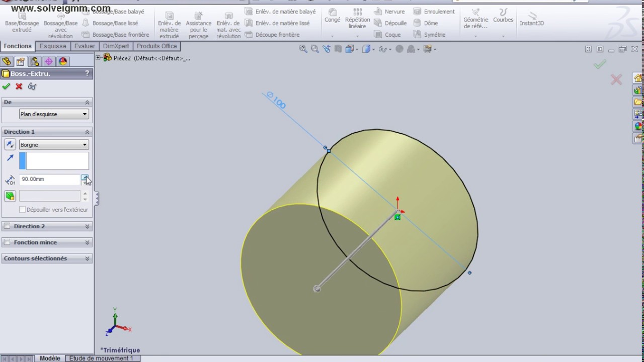Open File Explorer folder icon in task pane
Image resolution: width=644 pixels, height=362 pixels.
click(638, 102)
